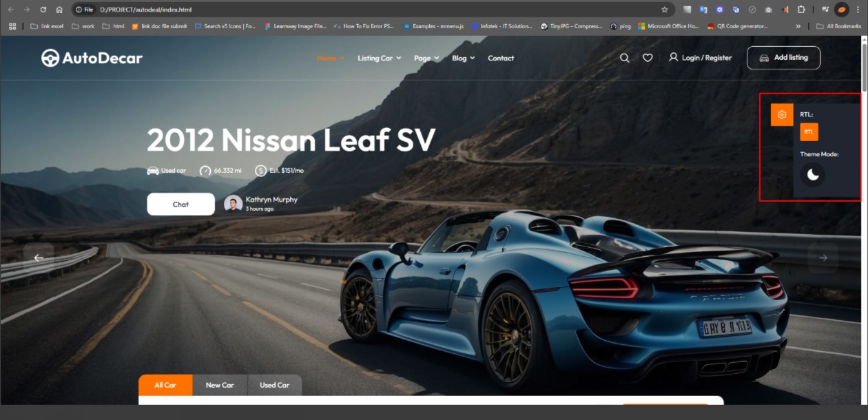Open the Contact page link
The width and height of the screenshot is (868, 420).
501,58
